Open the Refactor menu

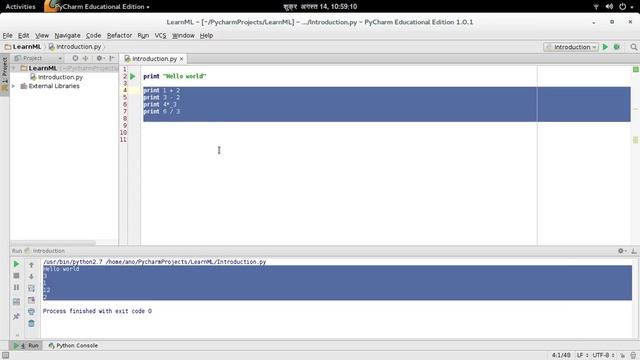click(119, 36)
